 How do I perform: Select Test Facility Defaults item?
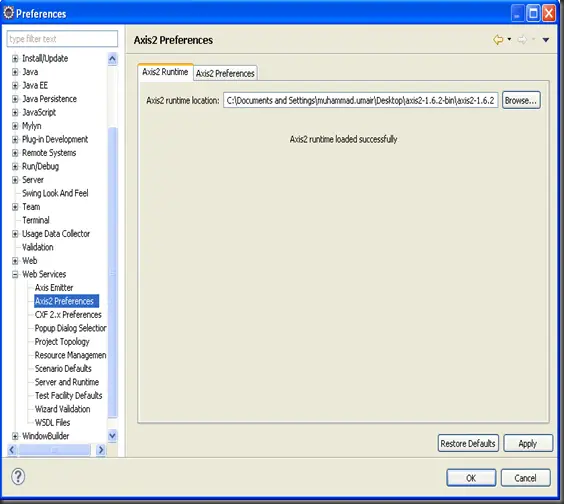68,395
